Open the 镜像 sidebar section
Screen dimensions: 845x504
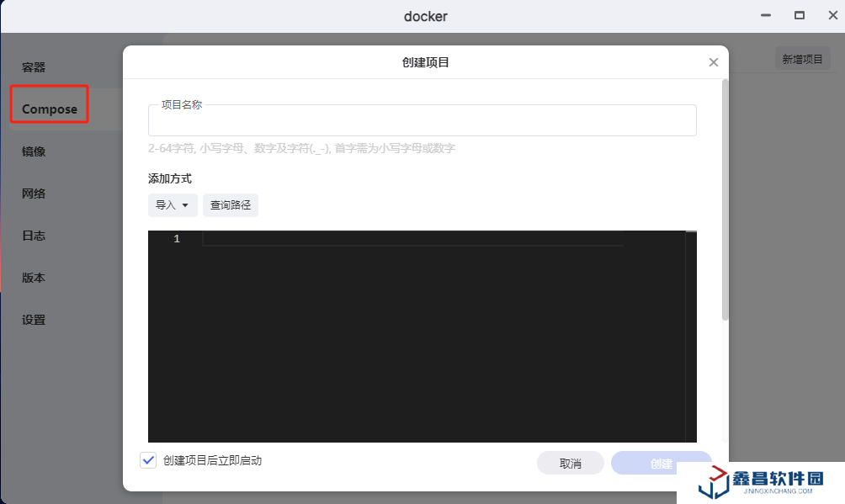pyautogui.click(x=34, y=151)
